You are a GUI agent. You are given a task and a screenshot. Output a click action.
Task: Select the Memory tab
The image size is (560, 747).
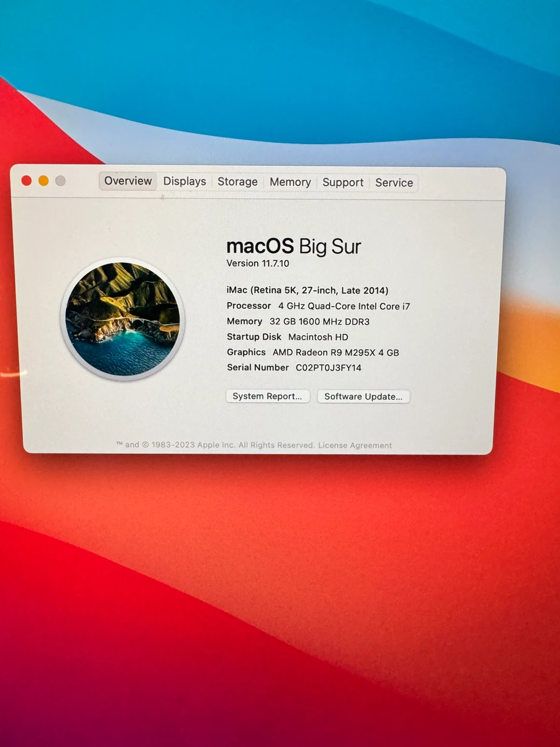[x=290, y=183]
